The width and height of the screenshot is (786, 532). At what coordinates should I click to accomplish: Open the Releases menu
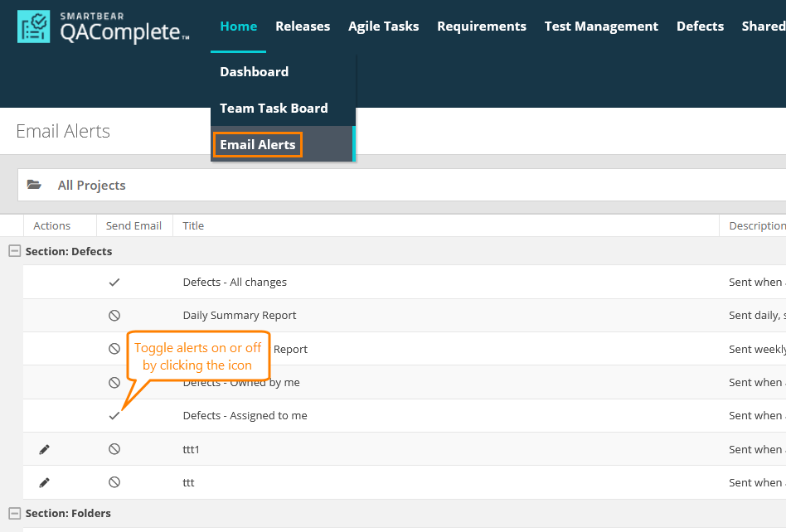tap(303, 27)
